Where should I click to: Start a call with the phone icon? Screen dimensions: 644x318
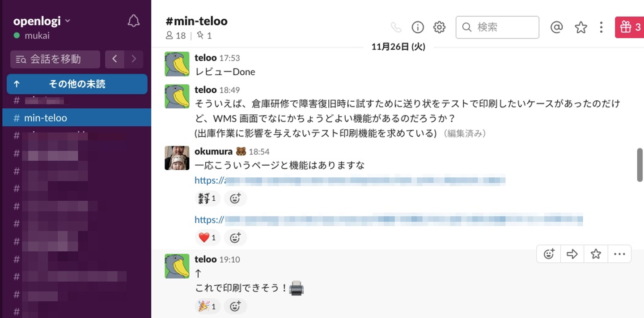(396, 27)
